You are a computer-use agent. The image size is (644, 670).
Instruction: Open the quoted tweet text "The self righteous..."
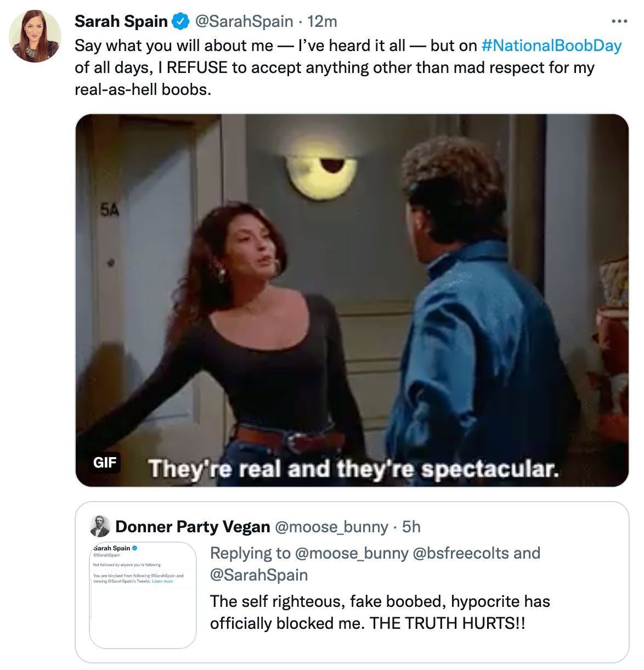[x=380, y=612]
